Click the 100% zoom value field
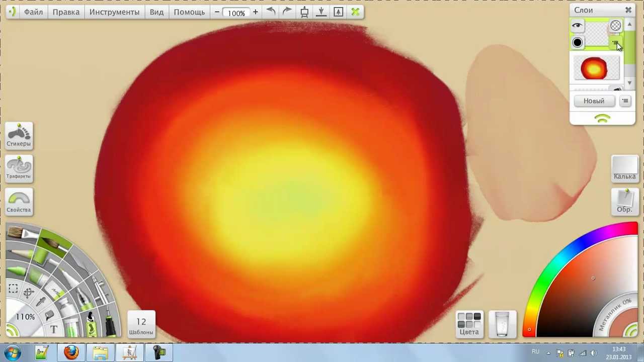644x362 pixels. pos(236,13)
